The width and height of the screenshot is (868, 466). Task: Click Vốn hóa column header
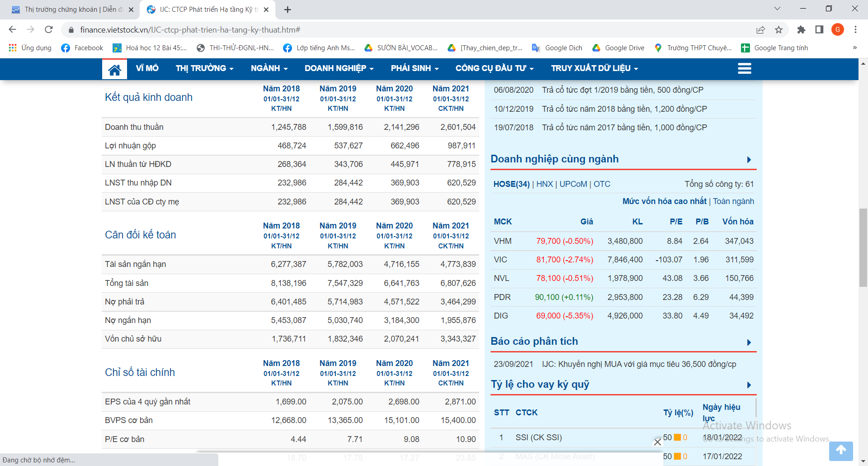point(738,222)
